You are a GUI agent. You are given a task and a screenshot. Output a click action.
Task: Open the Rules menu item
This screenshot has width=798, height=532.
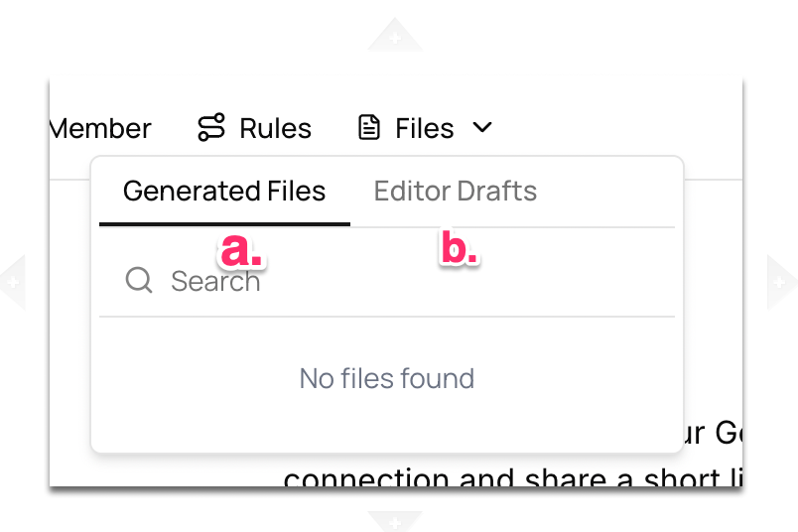click(x=275, y=129)
